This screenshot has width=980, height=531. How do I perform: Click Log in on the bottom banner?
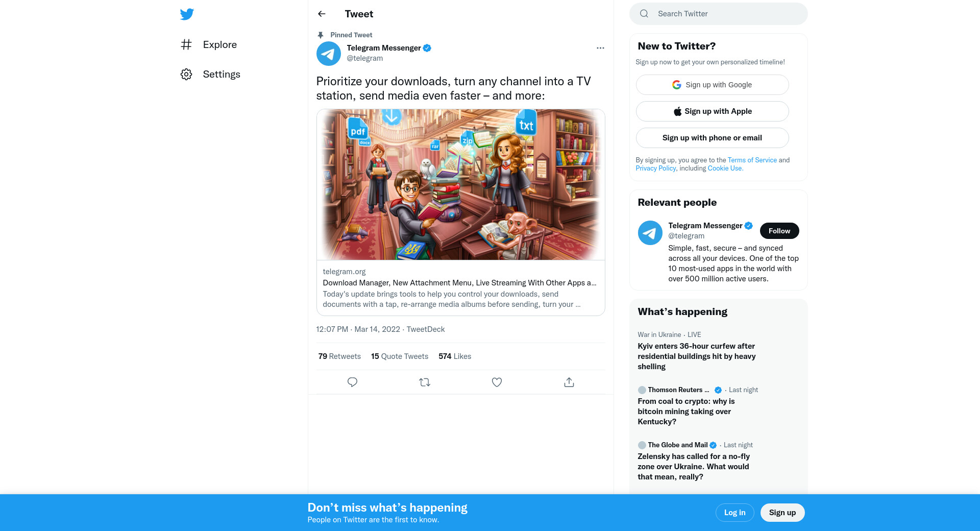(734, 513)
